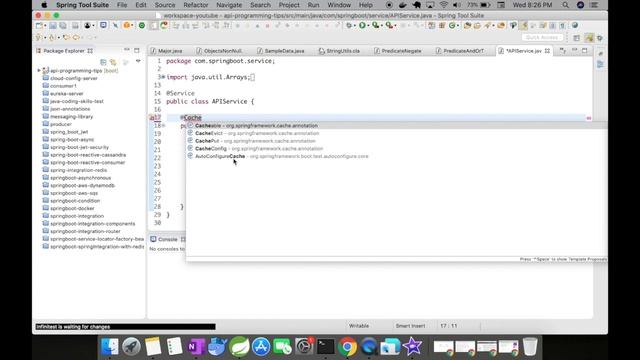640x360 pixels.
Task: Select the Console tab
Action: pyautogui.click(x=167, y=240)
